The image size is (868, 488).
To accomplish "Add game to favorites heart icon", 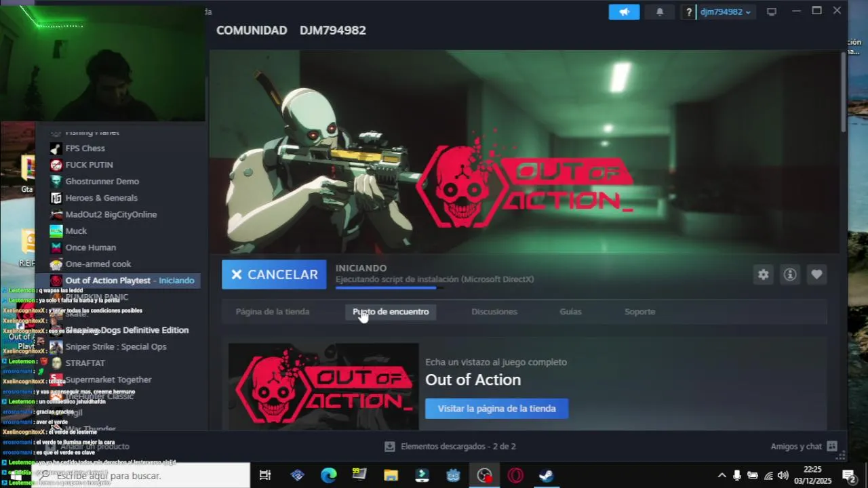I will click(x=816, y=274).
